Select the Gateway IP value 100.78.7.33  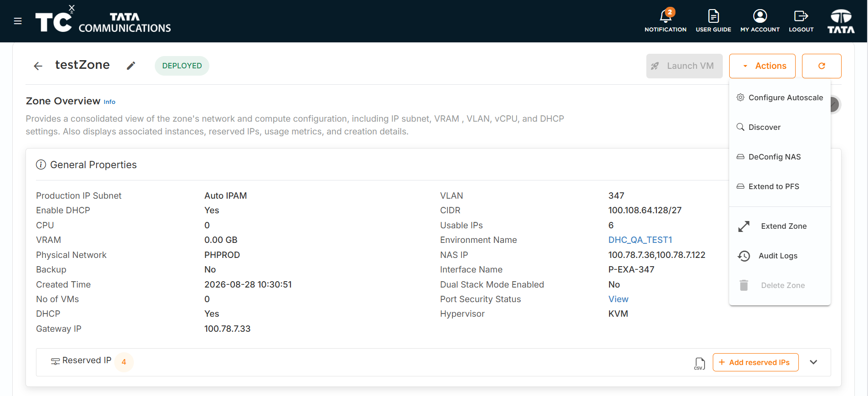click(x=228, y=329)
